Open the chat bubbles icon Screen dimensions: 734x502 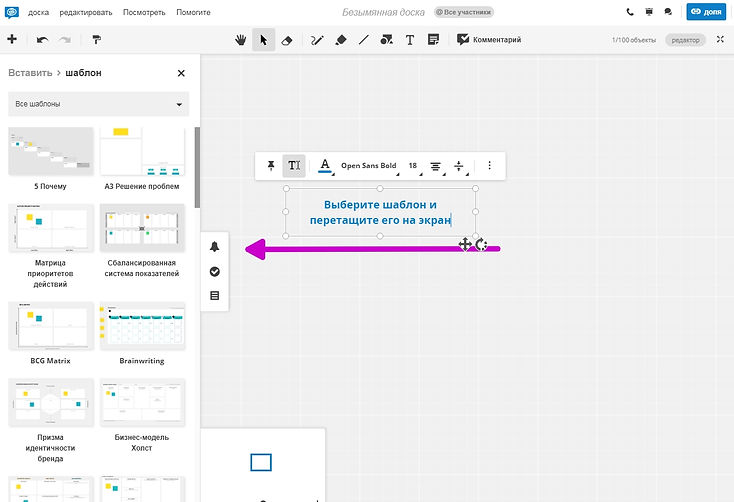[668, 12]
